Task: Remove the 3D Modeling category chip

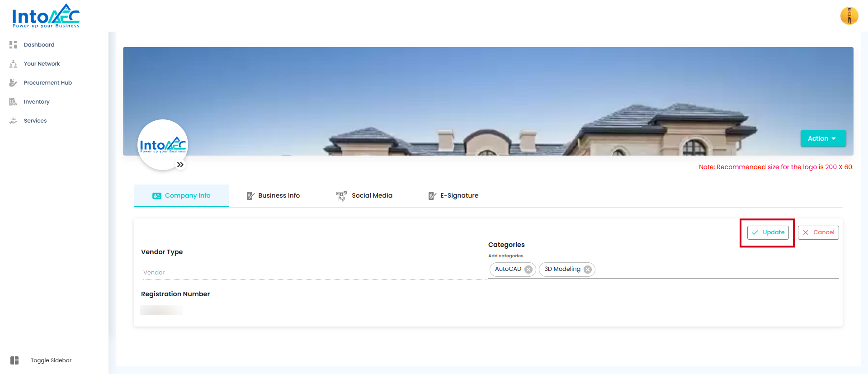Action: point(588,270)
